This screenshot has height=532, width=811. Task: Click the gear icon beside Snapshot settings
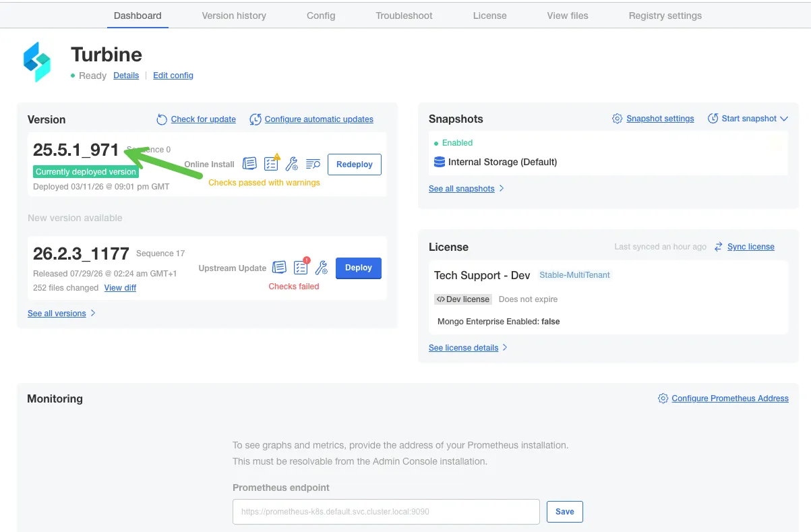pyautogui.click(x=617, y=119)
